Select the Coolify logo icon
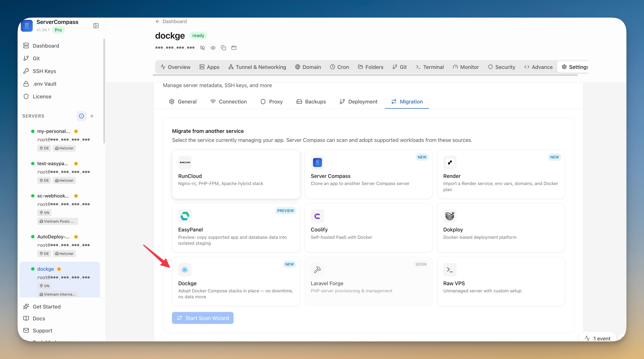This screenshot has width=644, height=359. [x=318, y=216]
